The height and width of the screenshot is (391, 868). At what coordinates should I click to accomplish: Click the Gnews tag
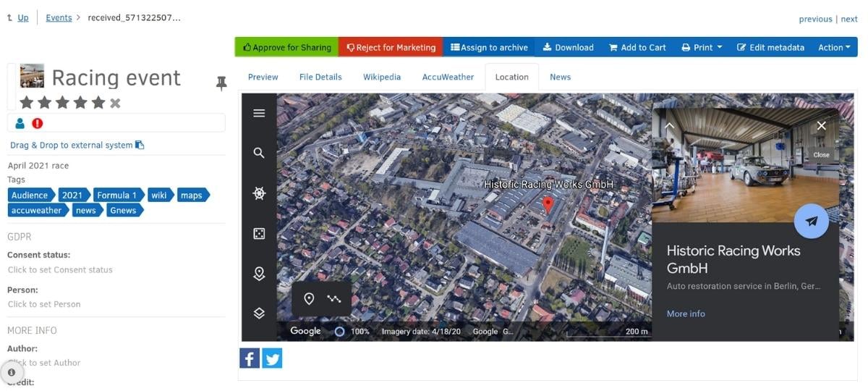click(124, 210)
